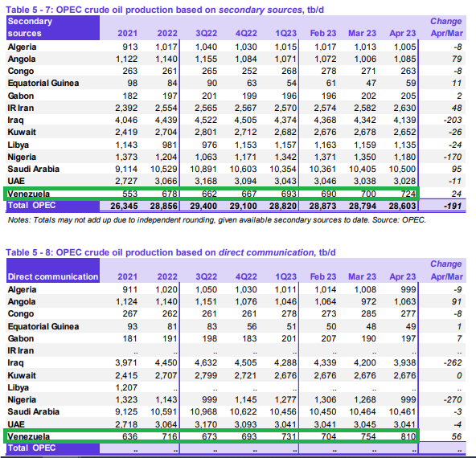Select Saudi Arabia's 2021 value 9,114
This screenshot has height=458, width=476.
coord(126,170)
